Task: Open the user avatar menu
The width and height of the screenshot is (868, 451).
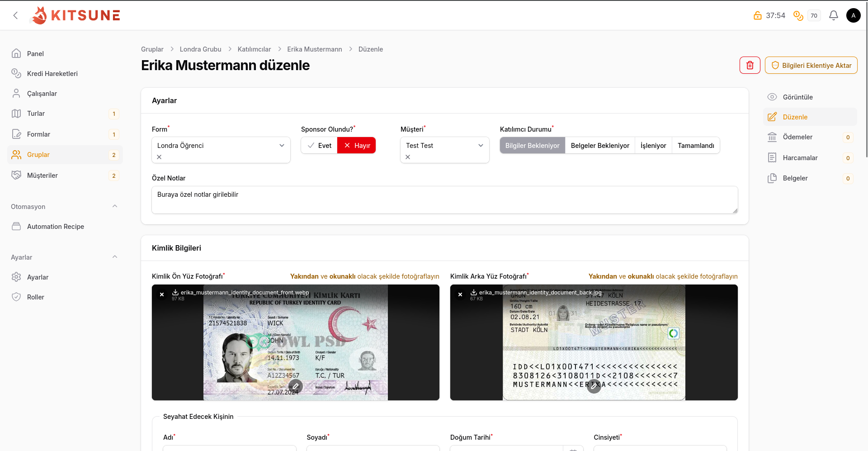Action: [854, 15]
